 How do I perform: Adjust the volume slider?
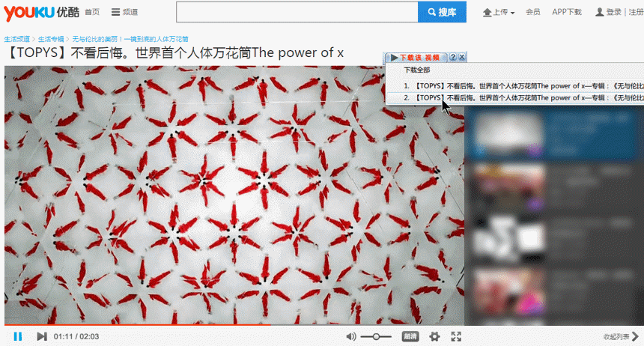pos(376,337)
